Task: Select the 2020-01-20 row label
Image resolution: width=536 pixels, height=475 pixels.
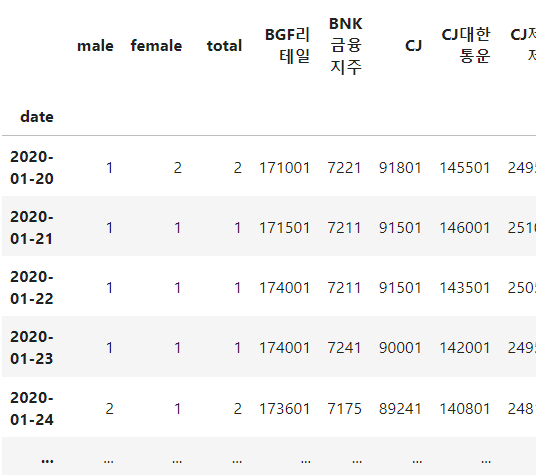Action: [32, 168]
